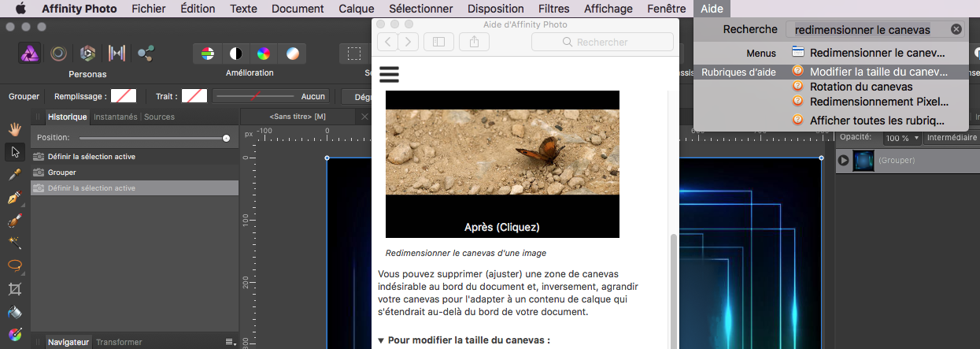
Task: Open the Disposition menu
Action: [x=495, y=9]
